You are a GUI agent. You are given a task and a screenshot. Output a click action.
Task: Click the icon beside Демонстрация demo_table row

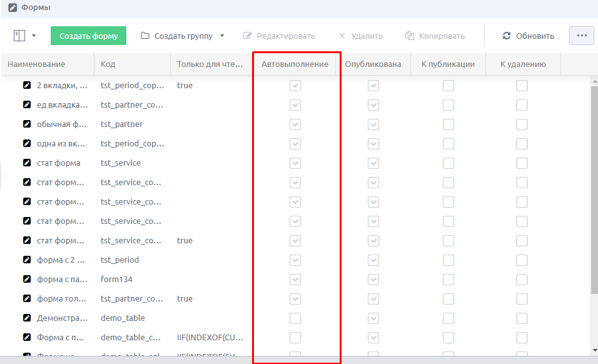point(27,318)
